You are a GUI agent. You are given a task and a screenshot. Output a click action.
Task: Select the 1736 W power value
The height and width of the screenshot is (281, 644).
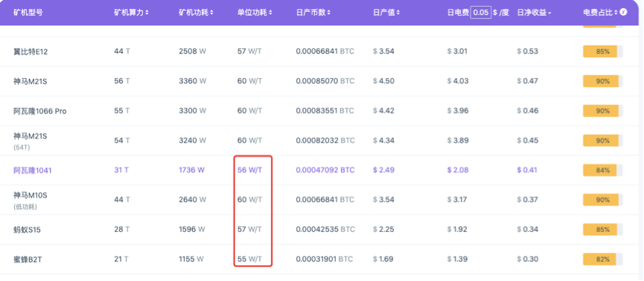(x=191, y=171)
